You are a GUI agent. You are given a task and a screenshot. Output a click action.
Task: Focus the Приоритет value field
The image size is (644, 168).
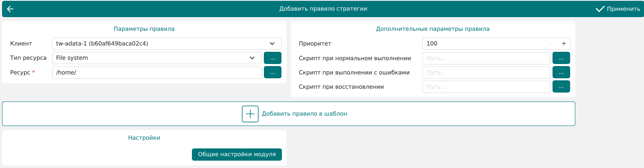point(484,44)
